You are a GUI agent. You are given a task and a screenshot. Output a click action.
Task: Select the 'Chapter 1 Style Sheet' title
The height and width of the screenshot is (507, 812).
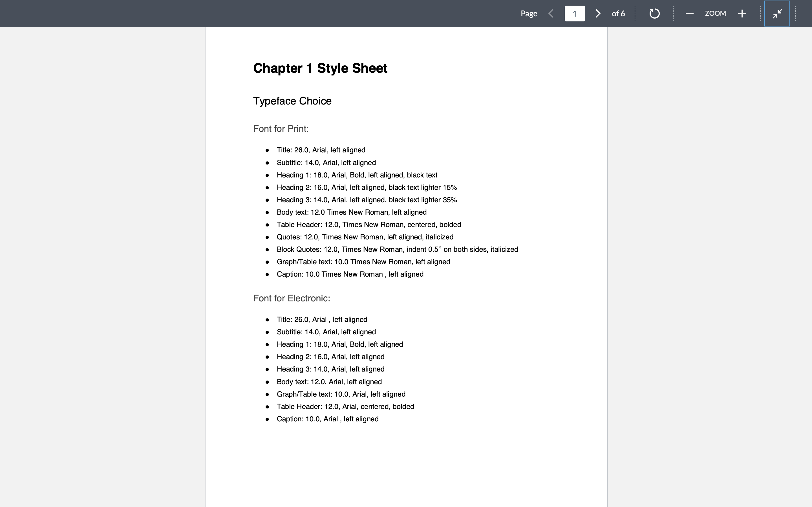[320, 68]
